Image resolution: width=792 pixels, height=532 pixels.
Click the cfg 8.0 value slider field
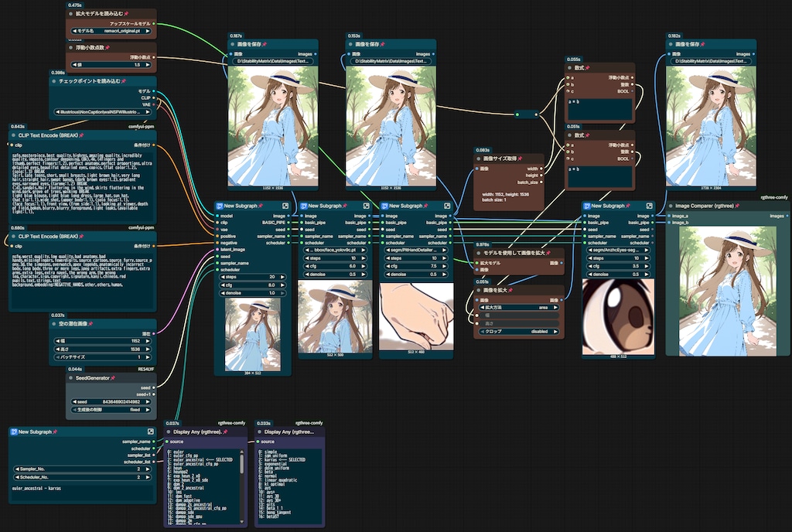[x=253, y=285]
